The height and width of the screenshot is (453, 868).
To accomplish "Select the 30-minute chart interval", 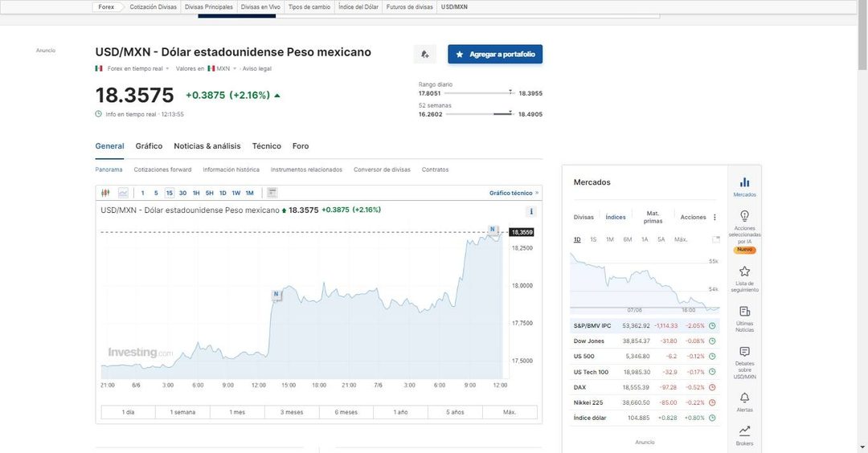I will coord(182,193).
